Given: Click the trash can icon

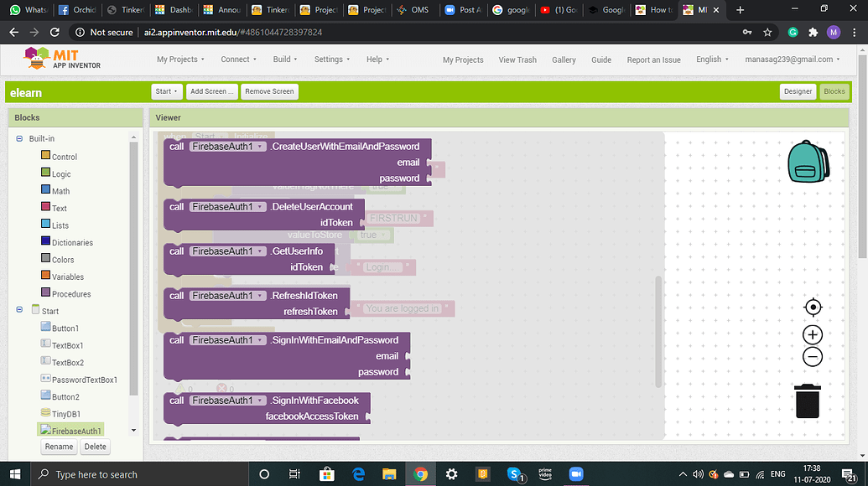Looking at the screenshot, I should point(807,401).
